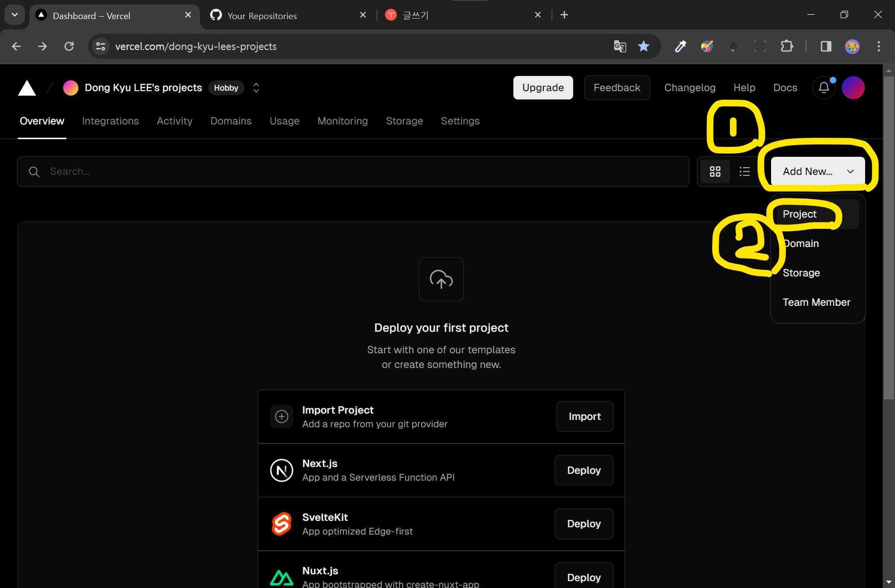Close the Dashboard – Vercel tab

click(x=188, y=15)
